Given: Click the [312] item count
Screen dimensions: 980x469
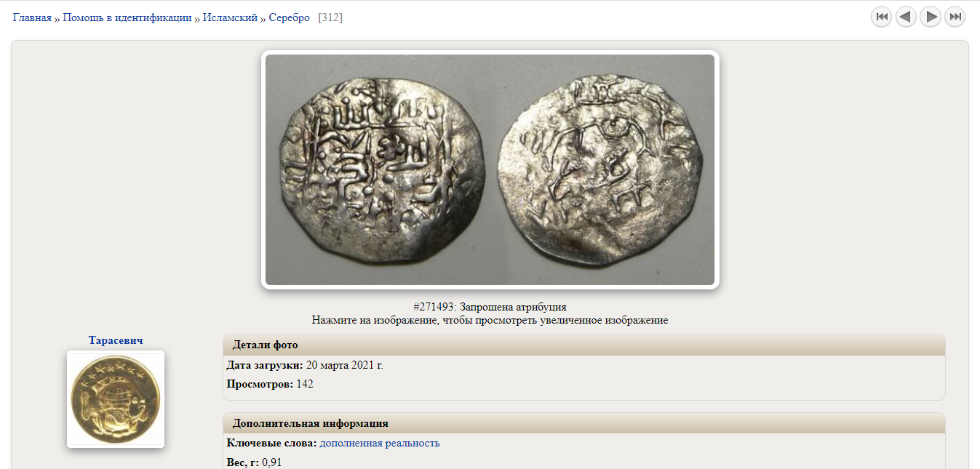Looking at the screenshot, I should click(x=330, y=17).
